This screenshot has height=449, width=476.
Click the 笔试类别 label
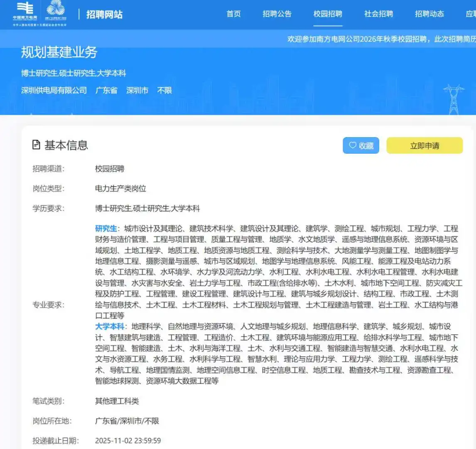[48, 401]
